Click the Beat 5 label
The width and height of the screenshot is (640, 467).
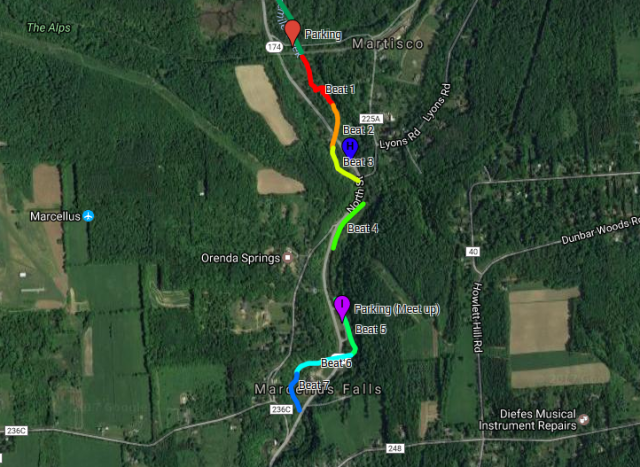[x=370, y=329]
